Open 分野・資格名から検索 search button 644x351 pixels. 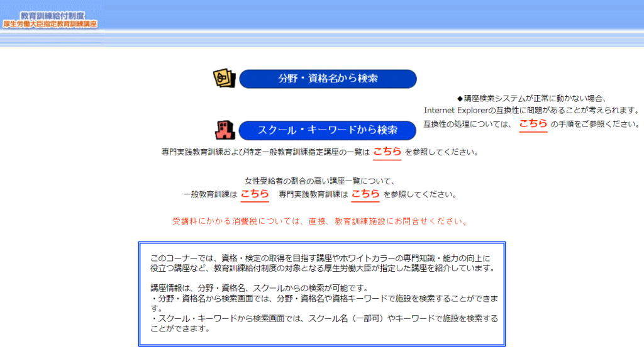pyautogui.click(x=328, y=79)
